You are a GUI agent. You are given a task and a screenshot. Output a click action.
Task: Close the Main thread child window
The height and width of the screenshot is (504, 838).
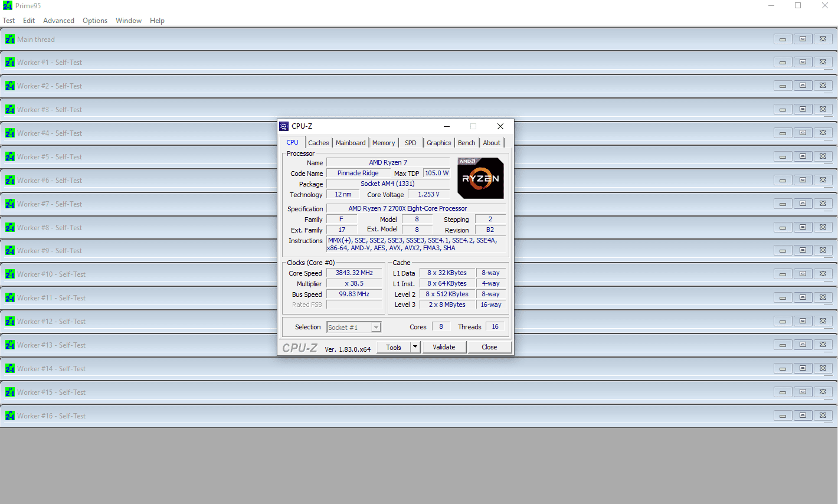tap(823, 39)
